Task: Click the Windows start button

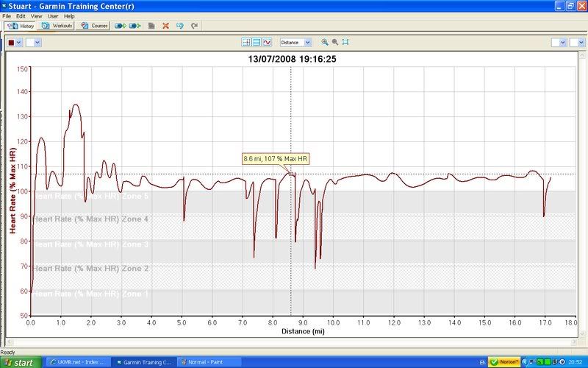Action: tap(21, 362)
